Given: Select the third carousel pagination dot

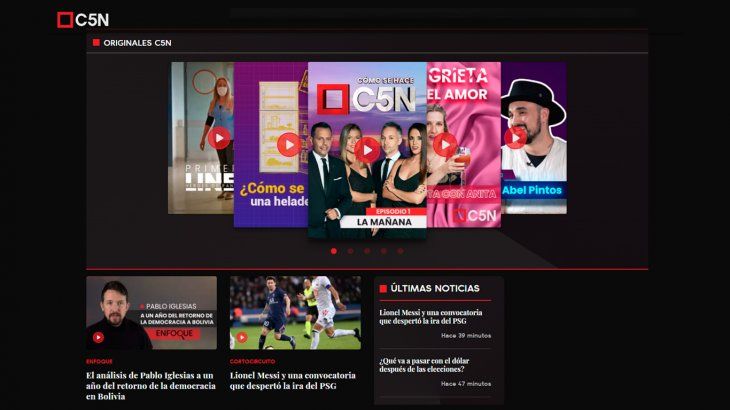Looking at the screenshot, I should coord(367,251).
